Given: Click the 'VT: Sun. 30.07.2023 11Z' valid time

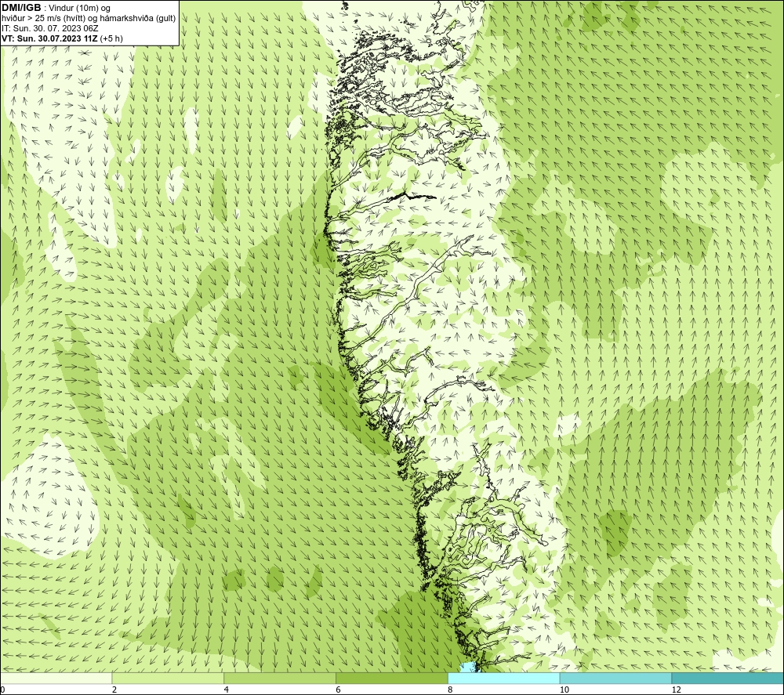Looking at the screenshot, I should click(49, 38).
